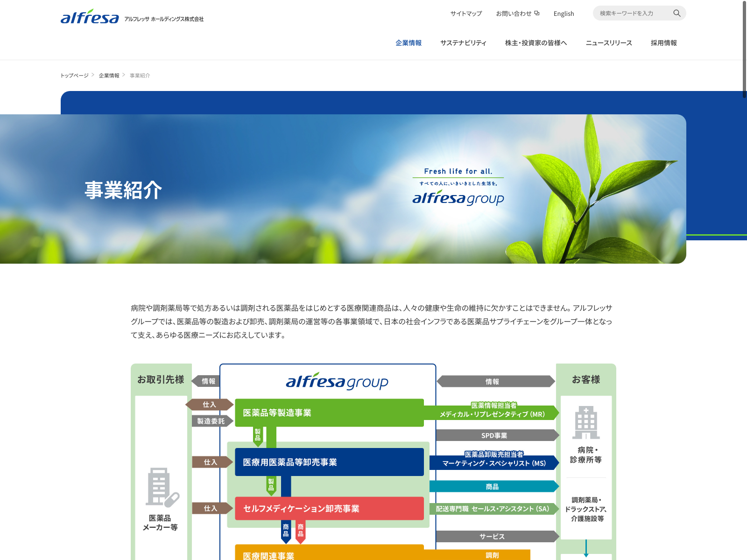The image size is (747, 560).
Task: Click トップページ breadcrumb link
Action: tap(74, 76)
